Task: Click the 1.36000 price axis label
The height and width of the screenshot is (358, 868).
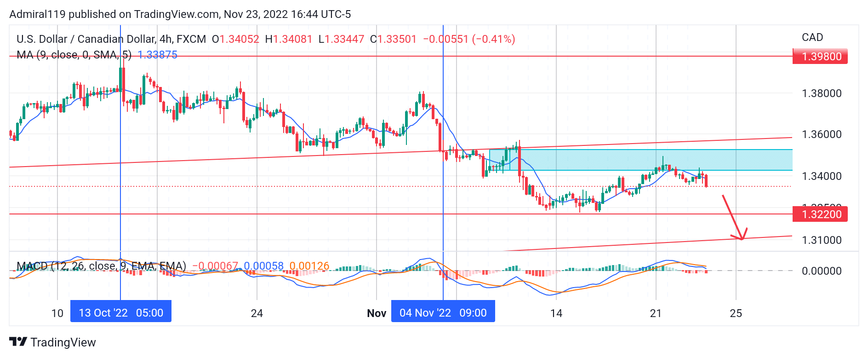Action: pos(822,134)
